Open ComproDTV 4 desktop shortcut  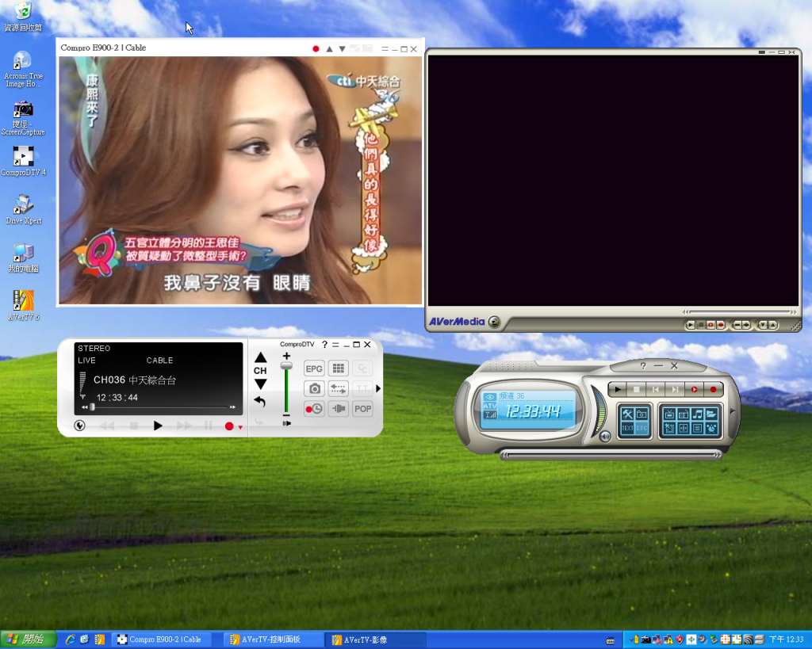point(23,161)
